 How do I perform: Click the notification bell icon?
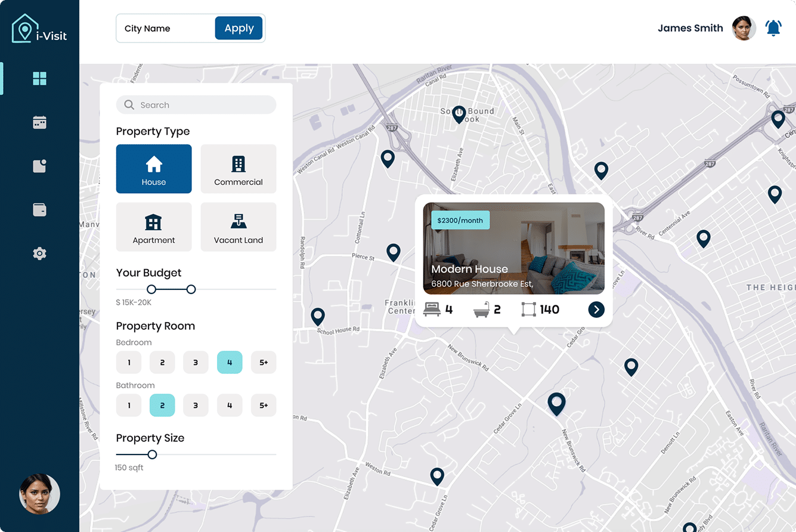pos(773,28)
